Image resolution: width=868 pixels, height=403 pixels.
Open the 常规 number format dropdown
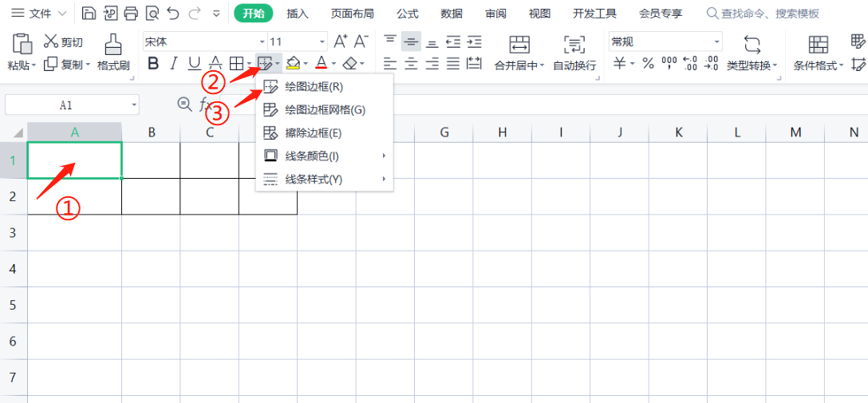point(717,42)
